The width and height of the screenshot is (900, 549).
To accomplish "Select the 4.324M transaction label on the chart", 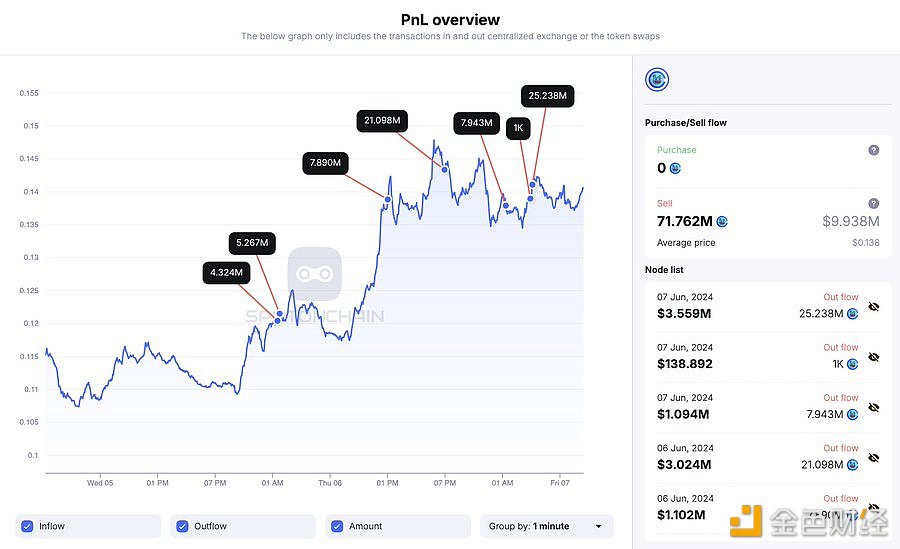I will pos(226,273).
